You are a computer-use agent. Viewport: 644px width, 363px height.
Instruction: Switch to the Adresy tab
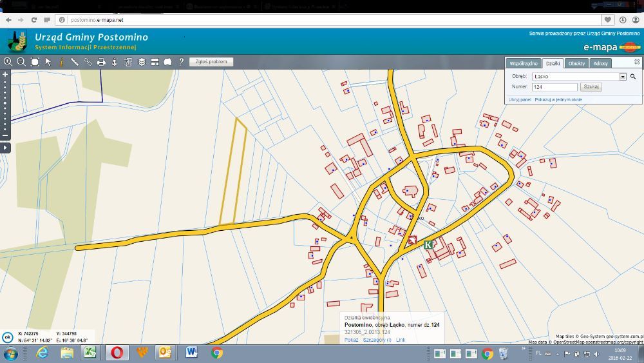(600, 63)
